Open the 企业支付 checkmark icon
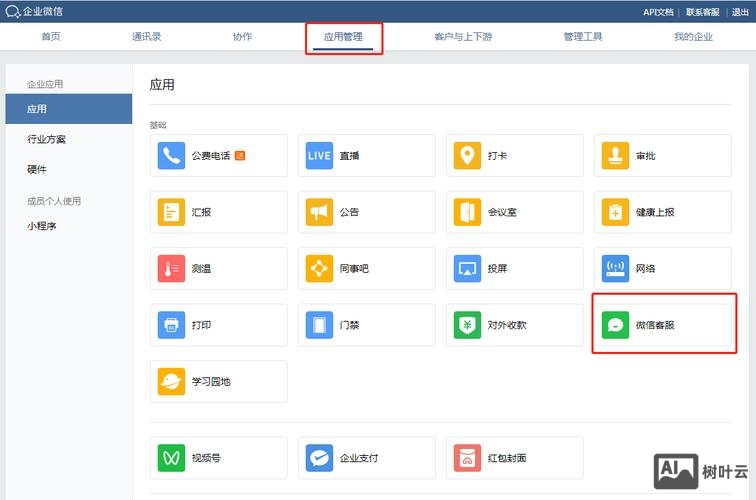Screen dimensions: 756x500 (319, 458)
